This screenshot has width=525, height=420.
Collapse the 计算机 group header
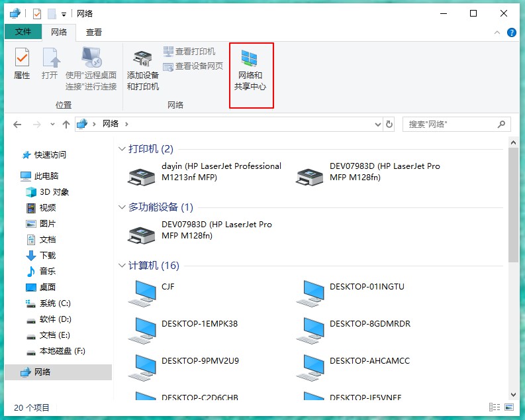[122, 266]
